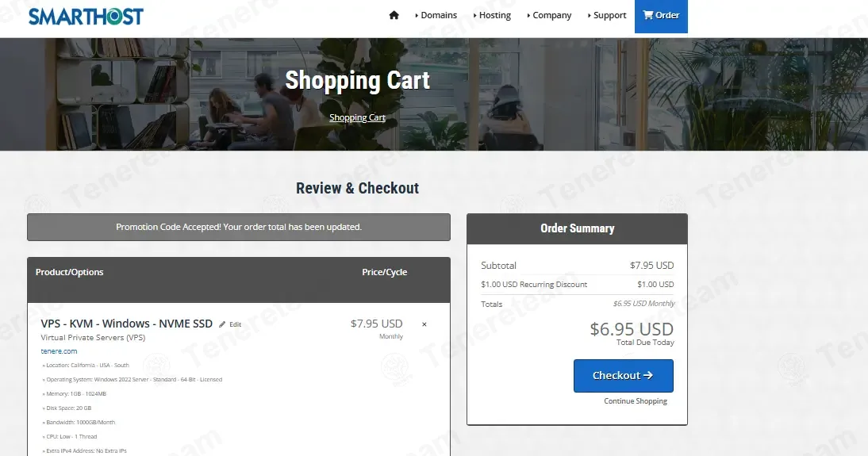This screenshot has width=868, height=456.
Task: Select the $6.95 USD total due amount
Action: tap(632, 329)
